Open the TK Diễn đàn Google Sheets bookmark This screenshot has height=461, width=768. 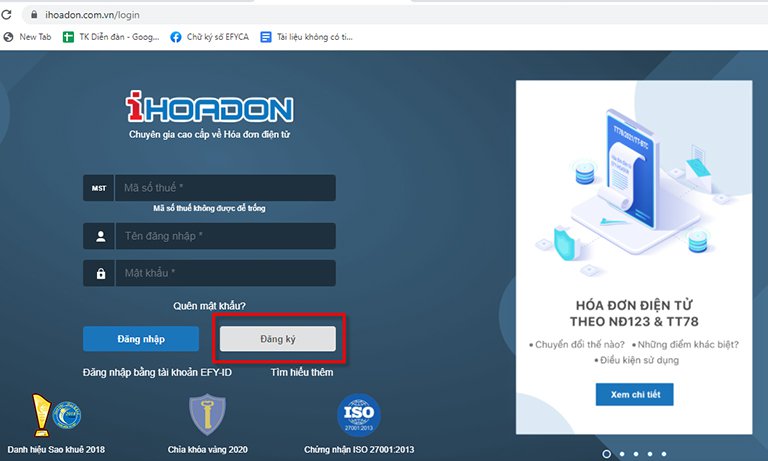(x=110, y=37)
